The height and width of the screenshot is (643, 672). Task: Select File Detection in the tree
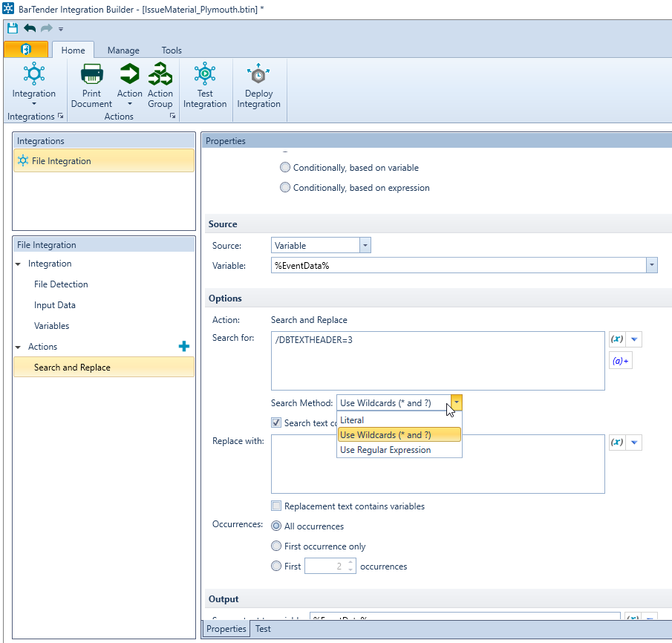61,284
